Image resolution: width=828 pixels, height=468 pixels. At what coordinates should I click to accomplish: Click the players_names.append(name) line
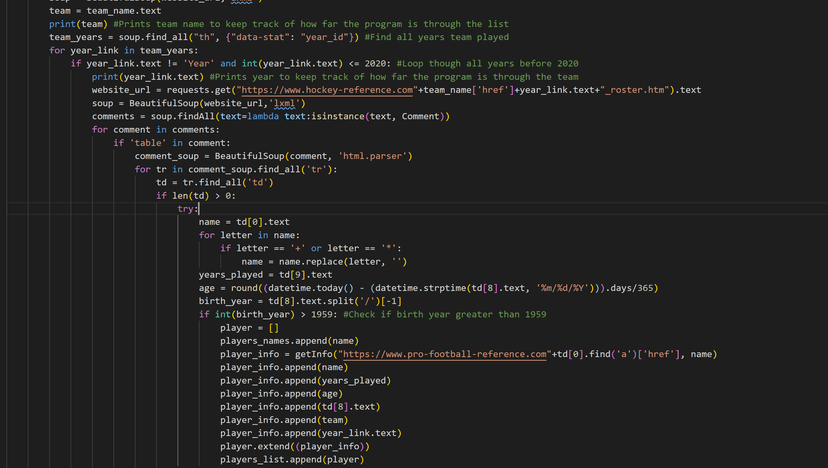[x=289, y=341]
